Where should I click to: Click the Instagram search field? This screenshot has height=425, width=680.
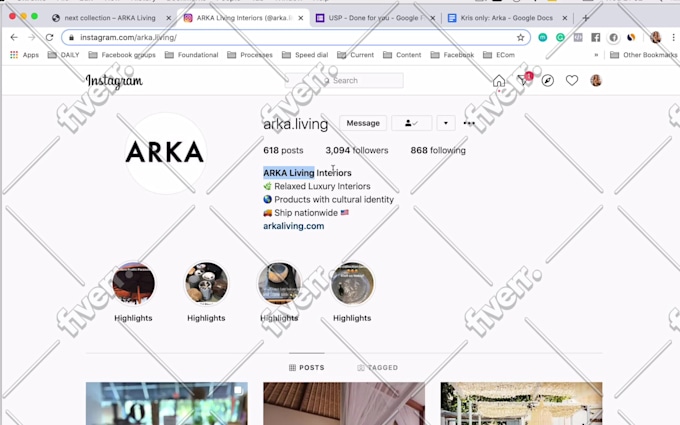[344, 81]
